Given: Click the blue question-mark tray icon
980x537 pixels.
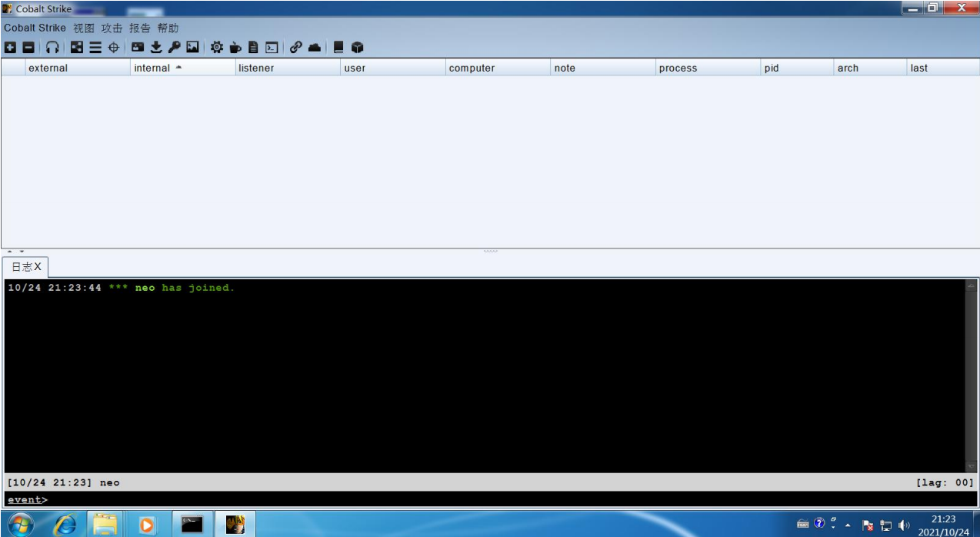Looking at the screenshot, I should (819, 524).
